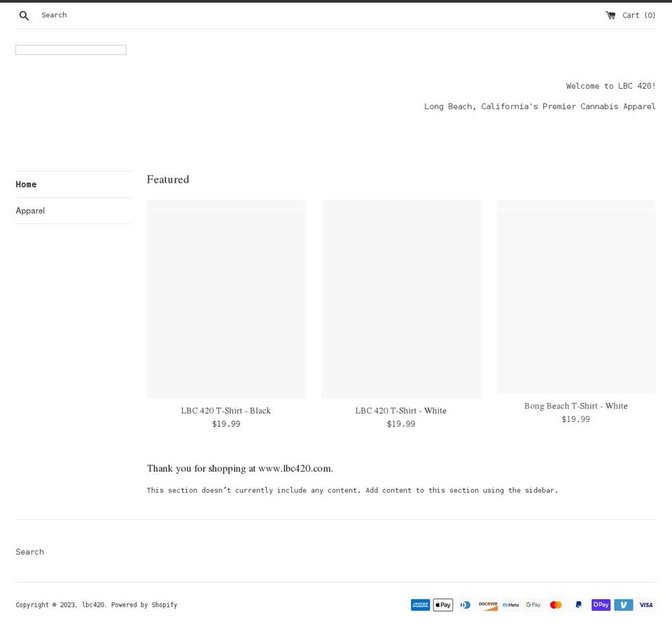
Task: Click the LBC 420 T-Shirt - White title
Action: point(400,411)
